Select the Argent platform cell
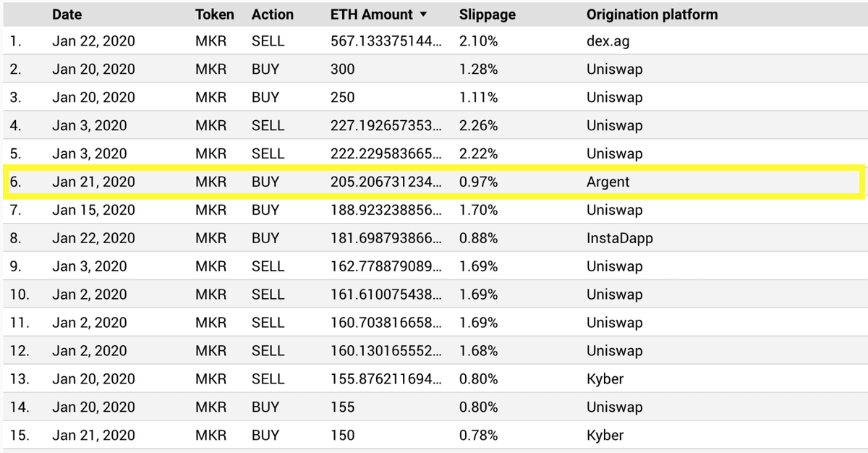This screenshot has width=868, height=453. (x=608, y=182)
